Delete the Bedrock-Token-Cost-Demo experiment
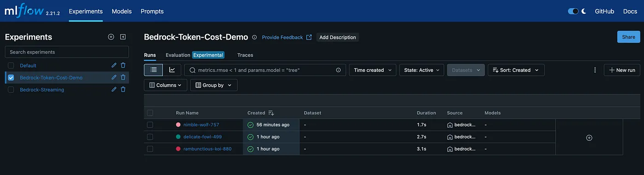 [x=123, y=77]
